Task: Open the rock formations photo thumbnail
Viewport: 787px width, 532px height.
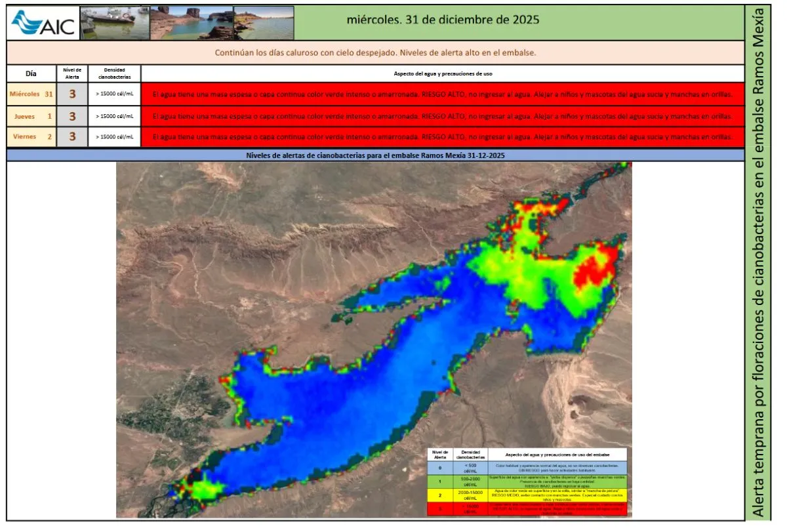Action: coord(192,23)
